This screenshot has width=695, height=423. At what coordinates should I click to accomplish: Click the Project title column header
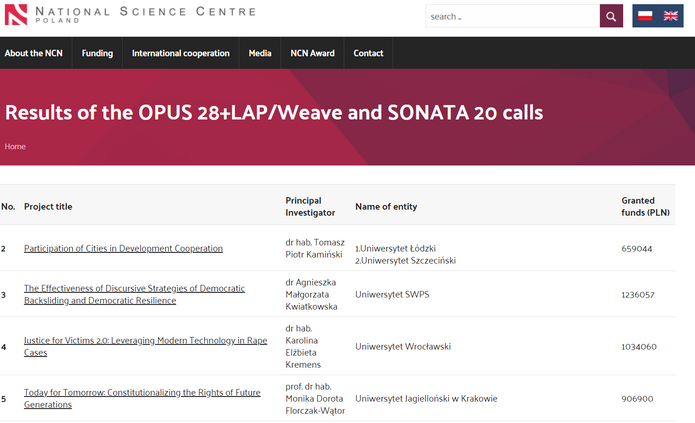(48, 207)
